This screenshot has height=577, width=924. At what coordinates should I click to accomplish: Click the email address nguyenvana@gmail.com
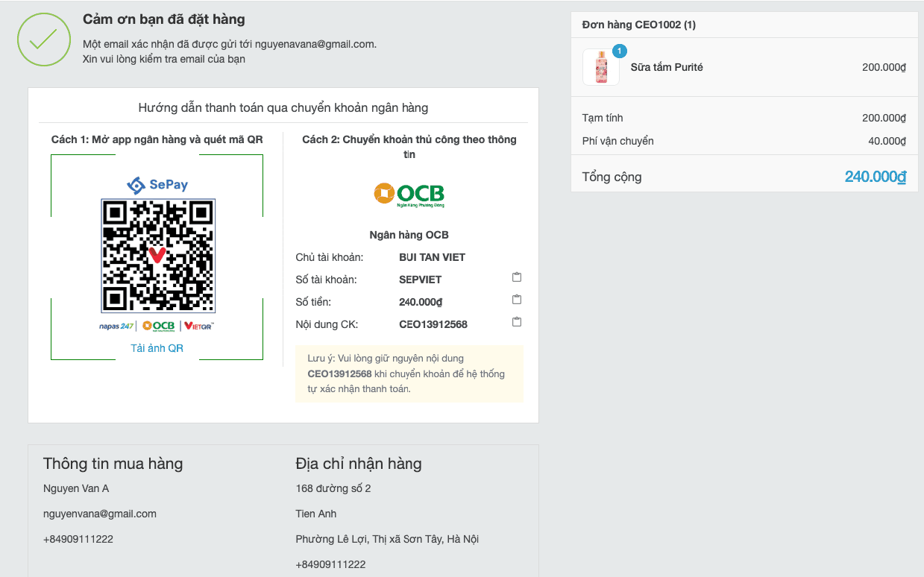(100, 514)
